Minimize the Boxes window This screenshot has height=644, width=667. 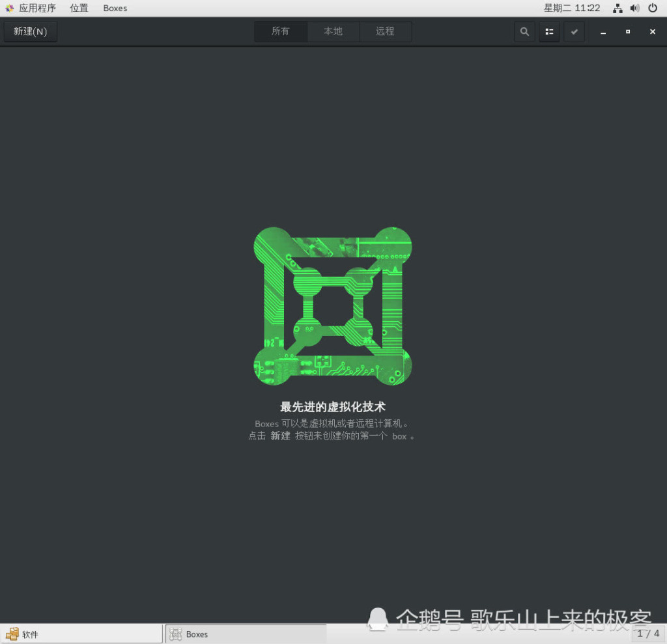coord(603,32)
